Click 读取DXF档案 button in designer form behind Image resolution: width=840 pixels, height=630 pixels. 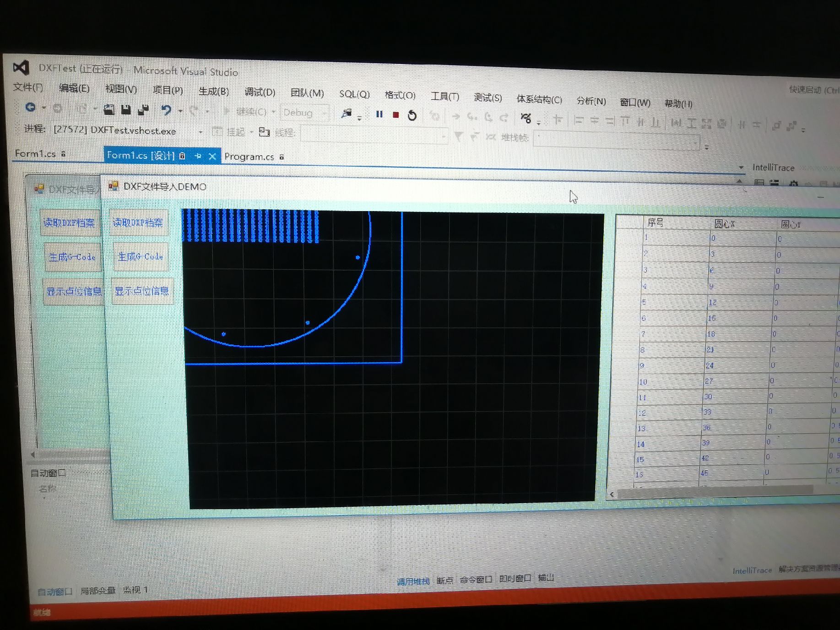69,223
